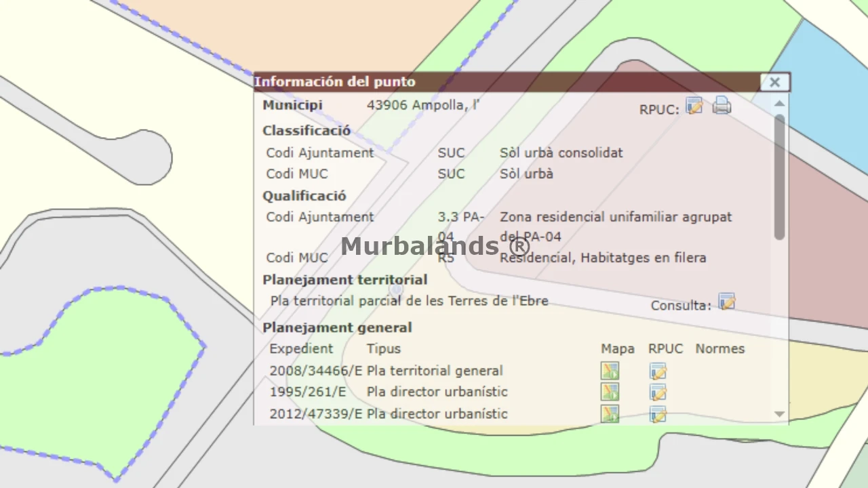Screen dimensions: 868x488
Task: Open Mapa icon for expedient 2008/34466/E
Action: click(610, 371)
